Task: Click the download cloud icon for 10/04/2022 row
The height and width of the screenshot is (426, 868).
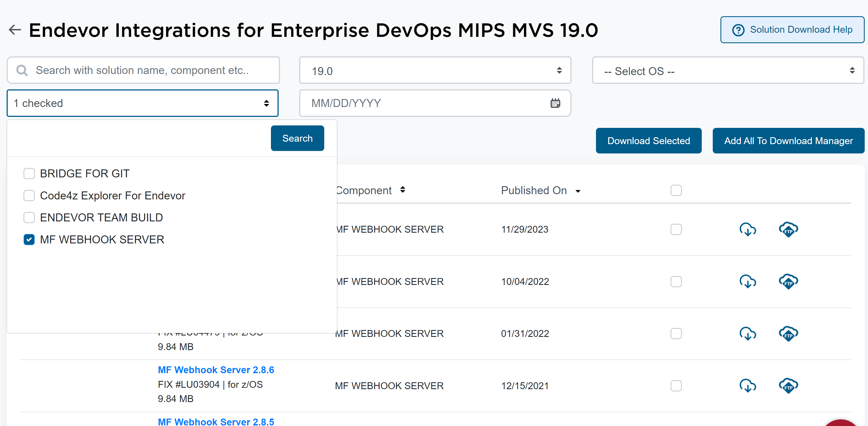Action: click(x=747, y=281)
